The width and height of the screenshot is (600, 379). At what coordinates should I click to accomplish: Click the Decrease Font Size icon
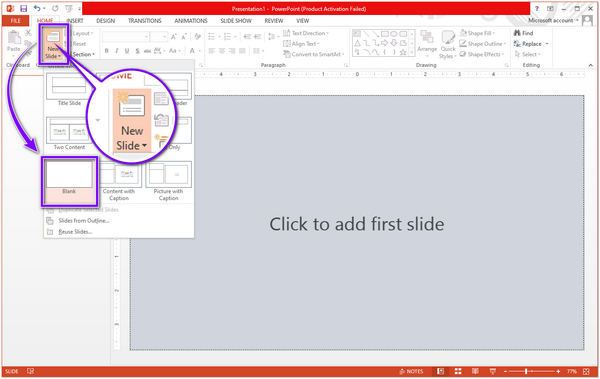click(184, 37)
